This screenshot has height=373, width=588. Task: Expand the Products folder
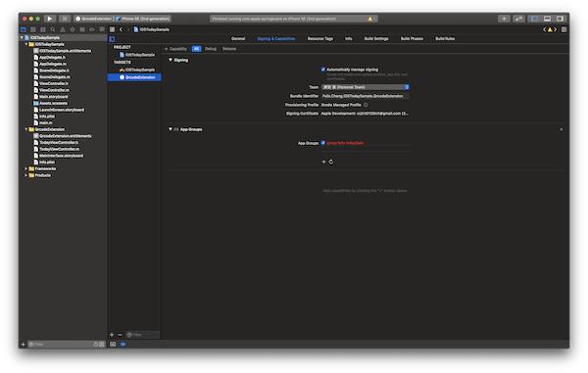26,175
